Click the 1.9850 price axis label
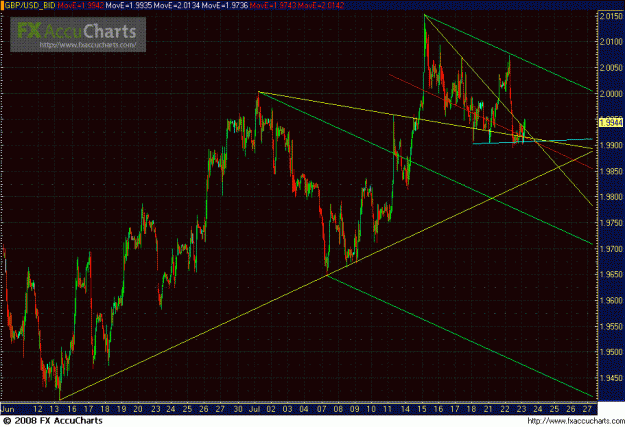Image resolution: width=625 pixels, height=427 pixels. (611, 171)
